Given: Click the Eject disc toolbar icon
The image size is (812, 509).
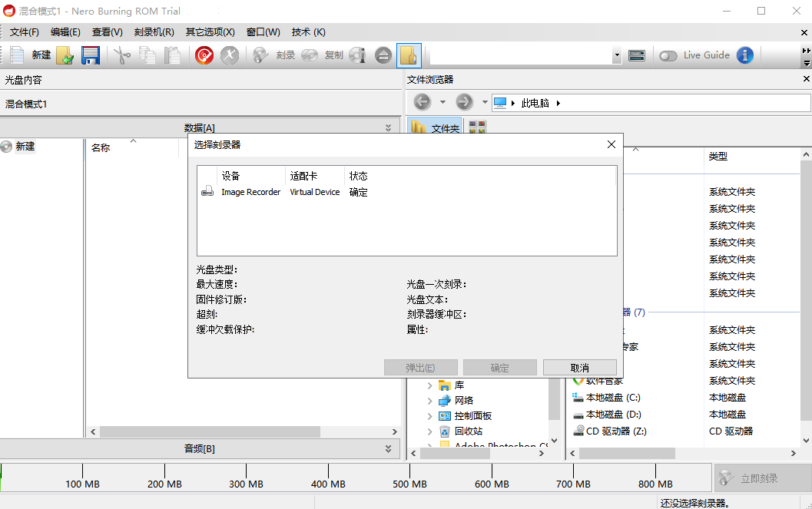Looking at the screenshot, I should pos(383,55).
